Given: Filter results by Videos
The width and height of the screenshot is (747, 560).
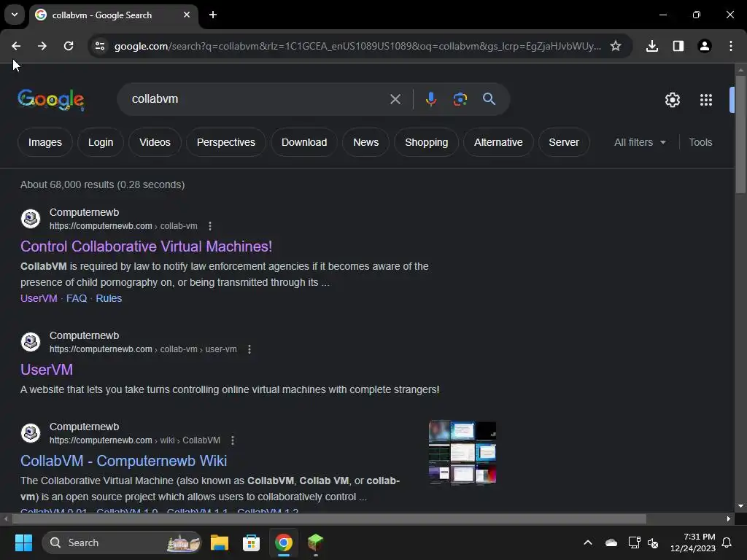Looking at the screenshot, I should [x=155, y=142].
